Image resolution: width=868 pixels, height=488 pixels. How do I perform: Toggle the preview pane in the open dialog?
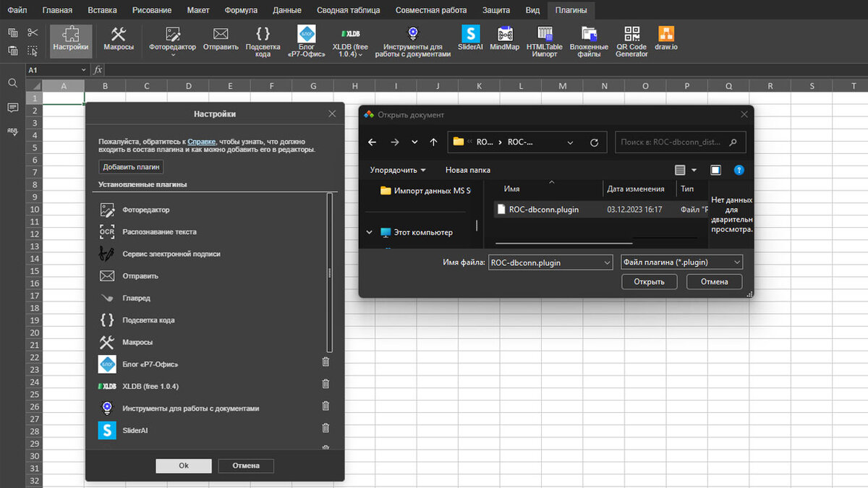click(715, 170)
